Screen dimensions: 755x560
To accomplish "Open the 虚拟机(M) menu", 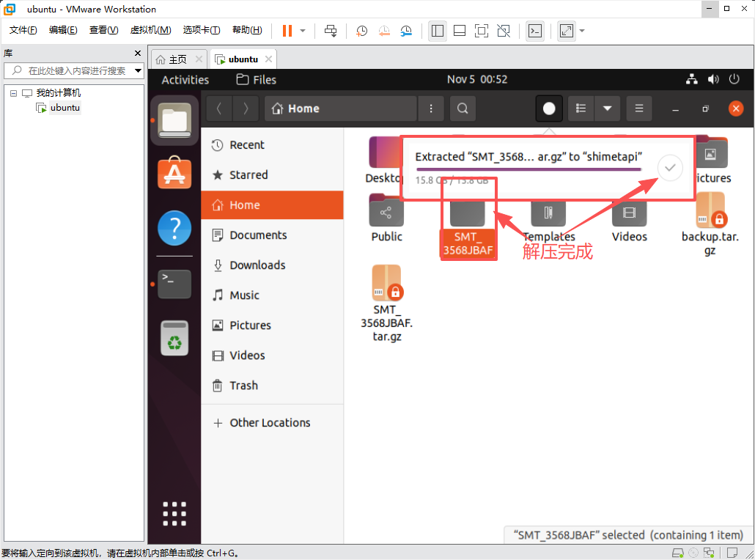I will coord(150,30).
